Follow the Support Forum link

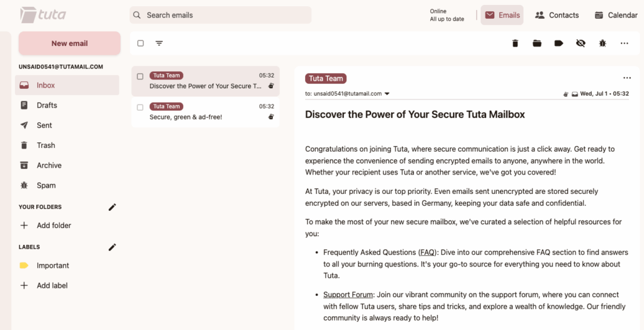(348, 295)
